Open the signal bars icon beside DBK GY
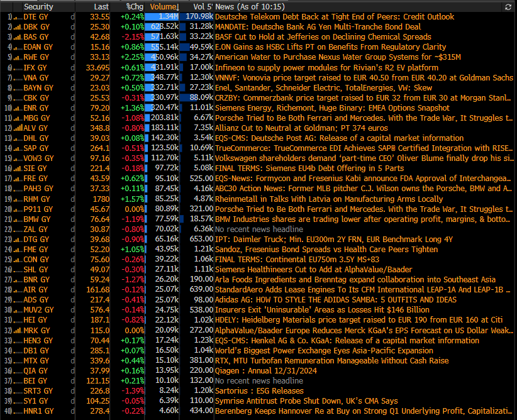This screenshot has width=517, height=420. (18, 28)
